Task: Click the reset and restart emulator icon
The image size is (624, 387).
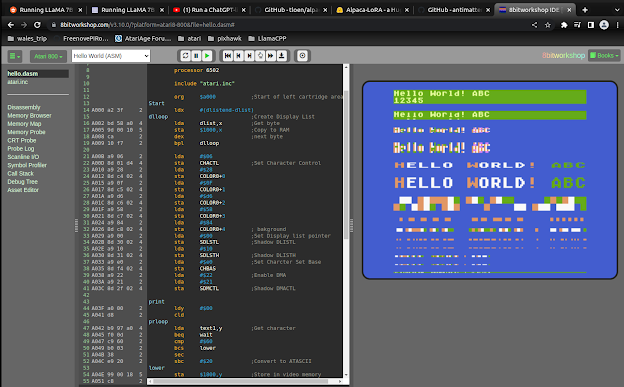Action: point(185,56)
